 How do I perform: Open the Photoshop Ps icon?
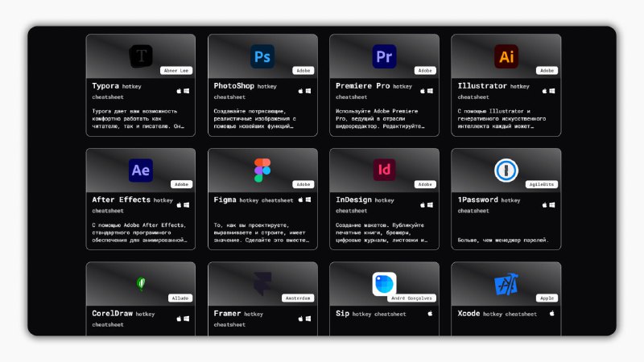coord(262,56)
